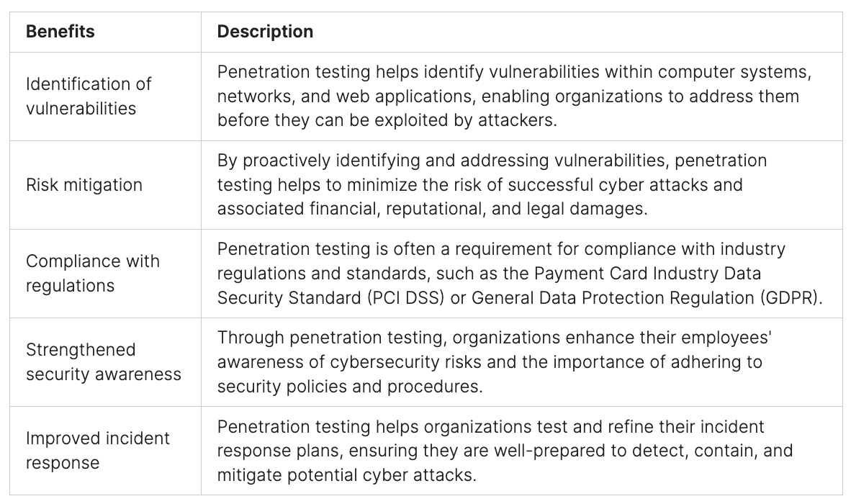Select the 'Compliance with regulations' cell

[93, 273]
